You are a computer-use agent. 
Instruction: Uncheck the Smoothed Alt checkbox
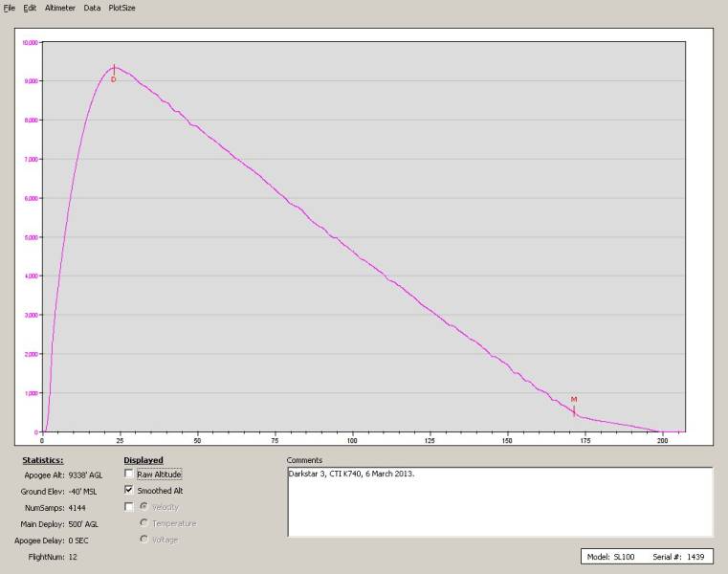[129, 491]
